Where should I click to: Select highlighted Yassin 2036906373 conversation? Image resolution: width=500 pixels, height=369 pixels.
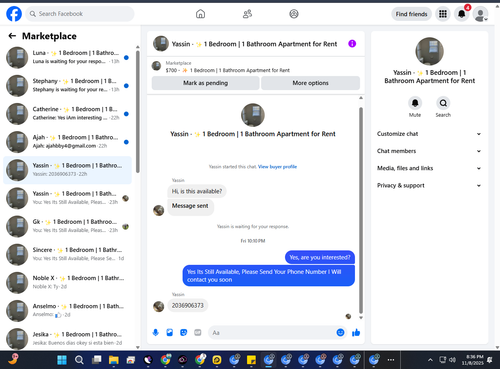[x=67, y=170]
